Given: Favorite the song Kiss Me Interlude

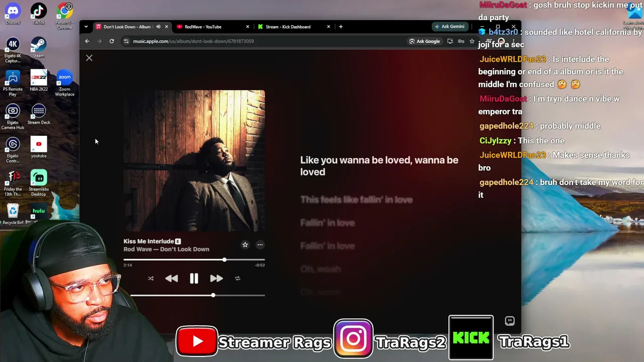Looking at the screenshot, I should point(245,245).
